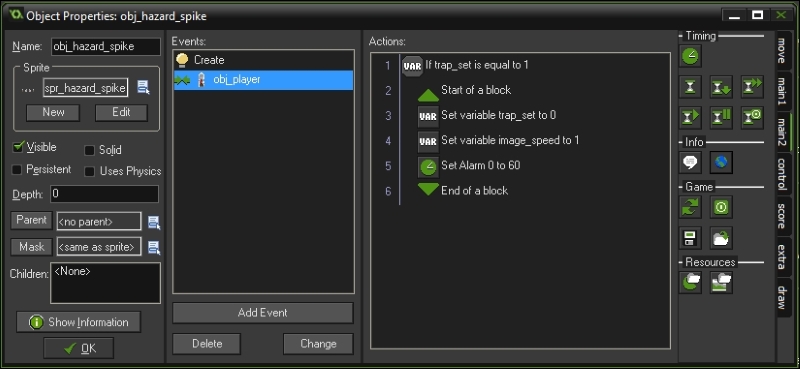Click the Add Event button
This screenshot has width=800, height=369.
[262, 313]
